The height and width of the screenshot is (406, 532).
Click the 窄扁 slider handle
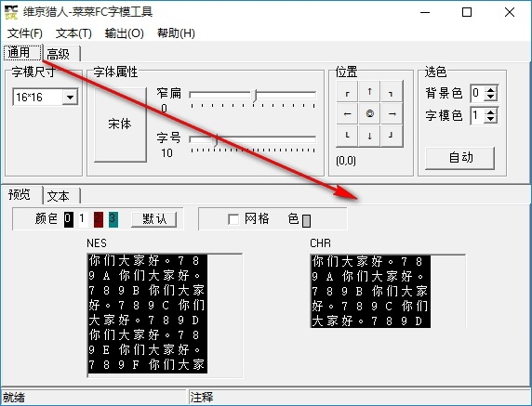[x=255, y=96]
